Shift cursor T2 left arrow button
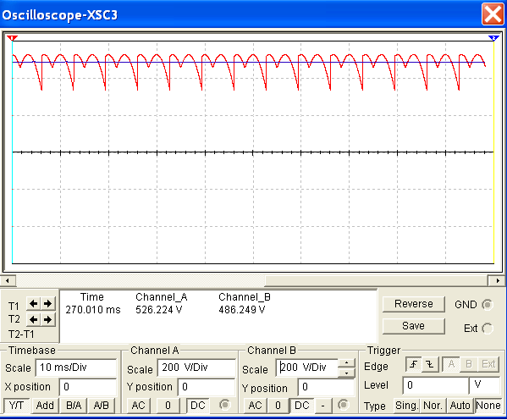 (x=33, y=320)
